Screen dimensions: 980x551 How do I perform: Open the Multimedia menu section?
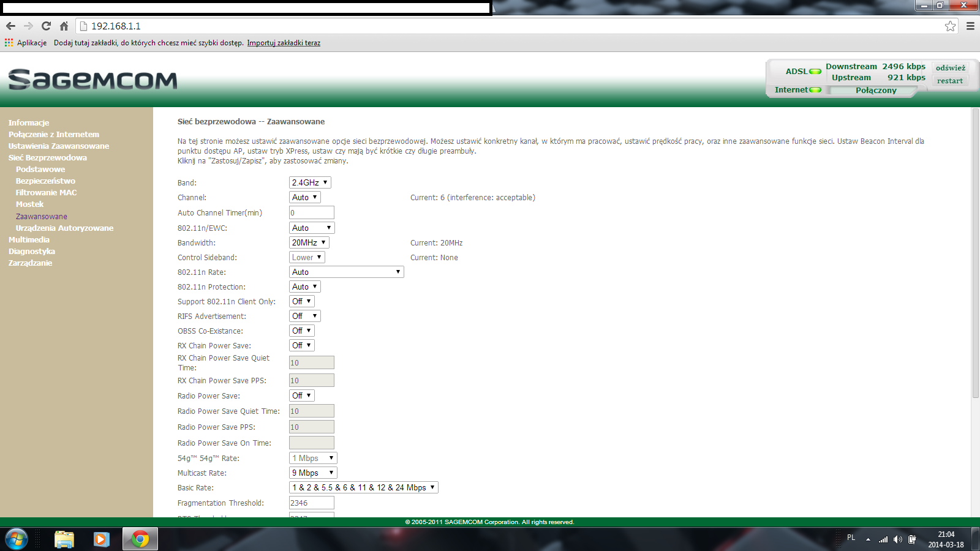click(x=29, y=239)
